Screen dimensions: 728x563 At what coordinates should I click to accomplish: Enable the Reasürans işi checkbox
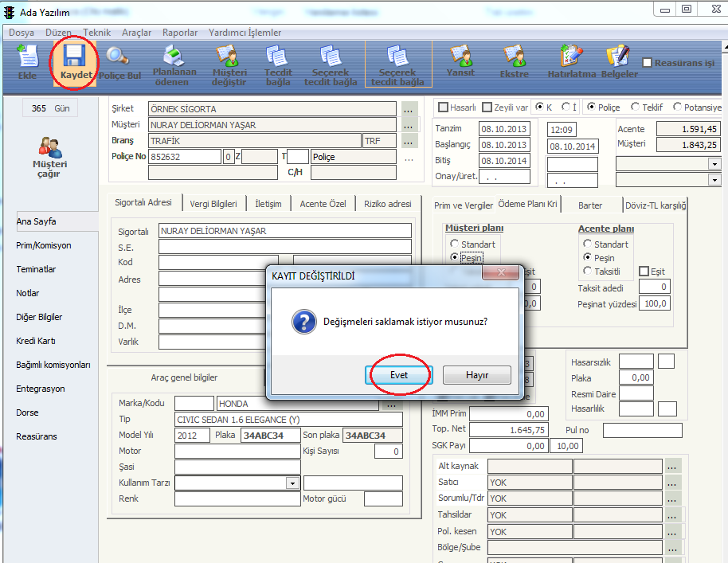pos(648,63)
